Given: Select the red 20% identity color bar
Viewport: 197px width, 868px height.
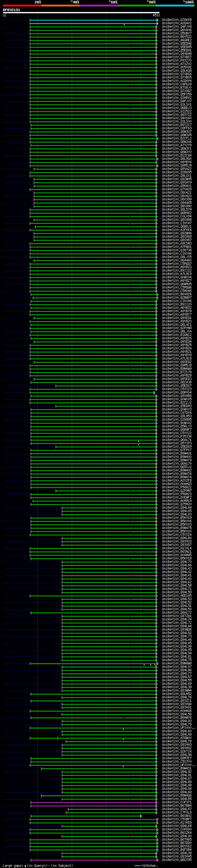Looking at the screenshot, I should [22, 6].
